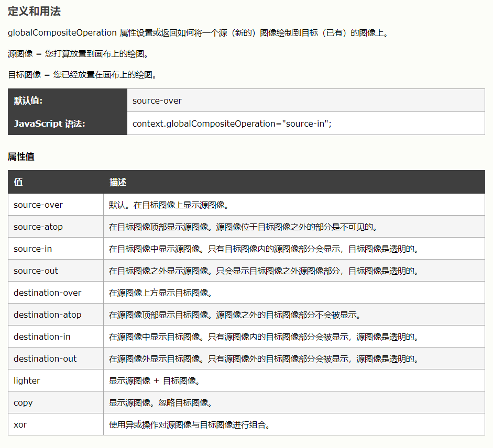Click the destination-over value link

(46, 293)
